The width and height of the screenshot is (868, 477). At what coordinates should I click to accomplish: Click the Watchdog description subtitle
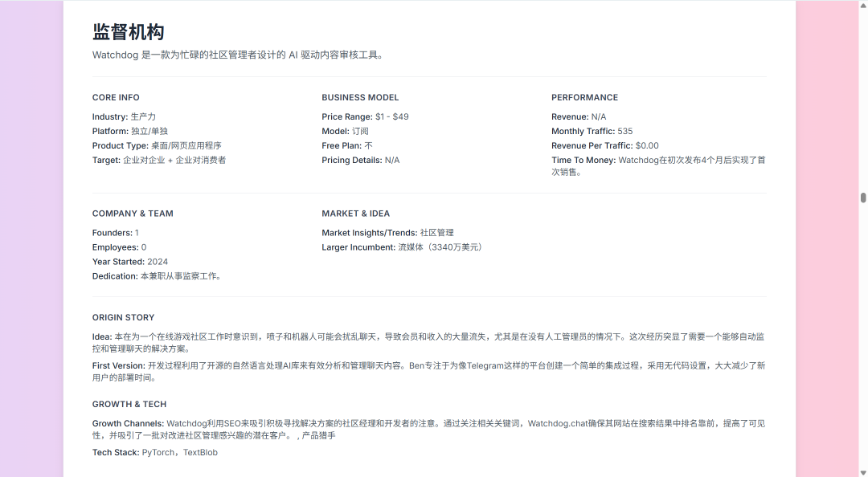coord(239,55)
